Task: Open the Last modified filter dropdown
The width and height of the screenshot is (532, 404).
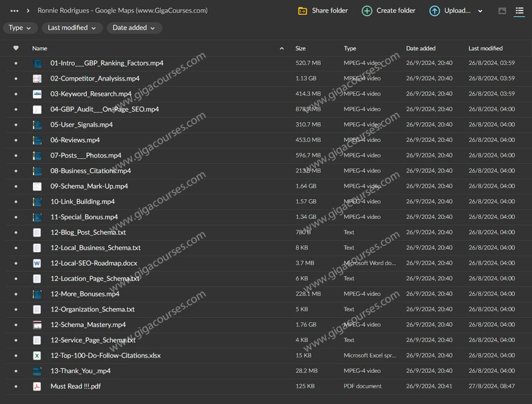Action: [72, 28]
